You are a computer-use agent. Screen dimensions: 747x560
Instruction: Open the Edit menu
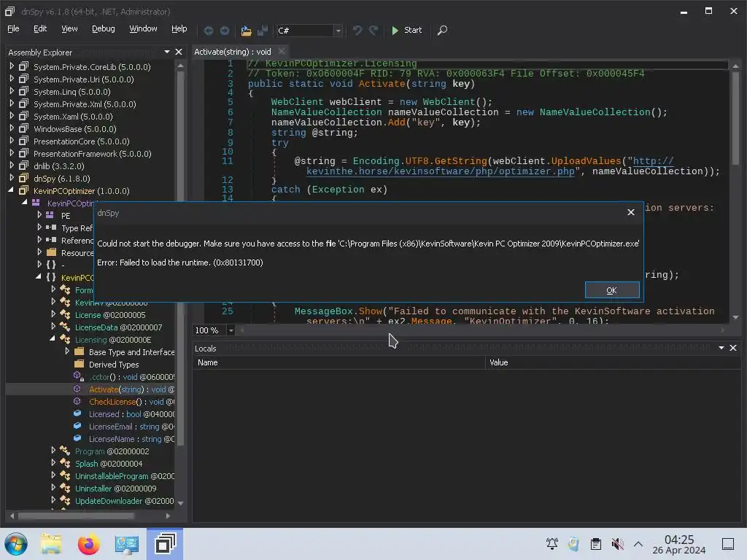[40, 28]
